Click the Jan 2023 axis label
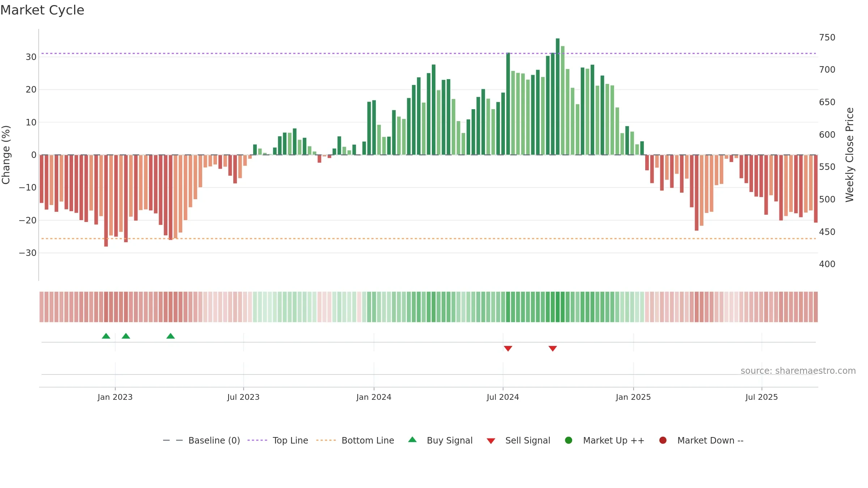The image size is (868, 488). point(115,397)
